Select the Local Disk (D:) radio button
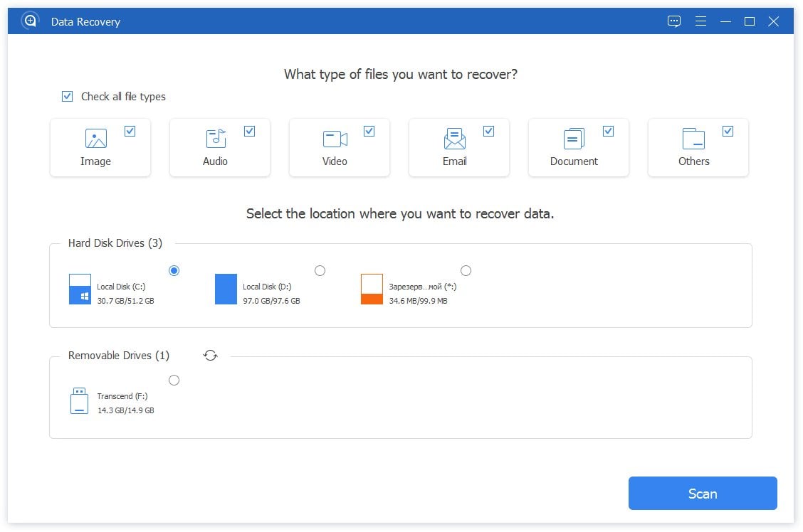 tap(320, 270)
